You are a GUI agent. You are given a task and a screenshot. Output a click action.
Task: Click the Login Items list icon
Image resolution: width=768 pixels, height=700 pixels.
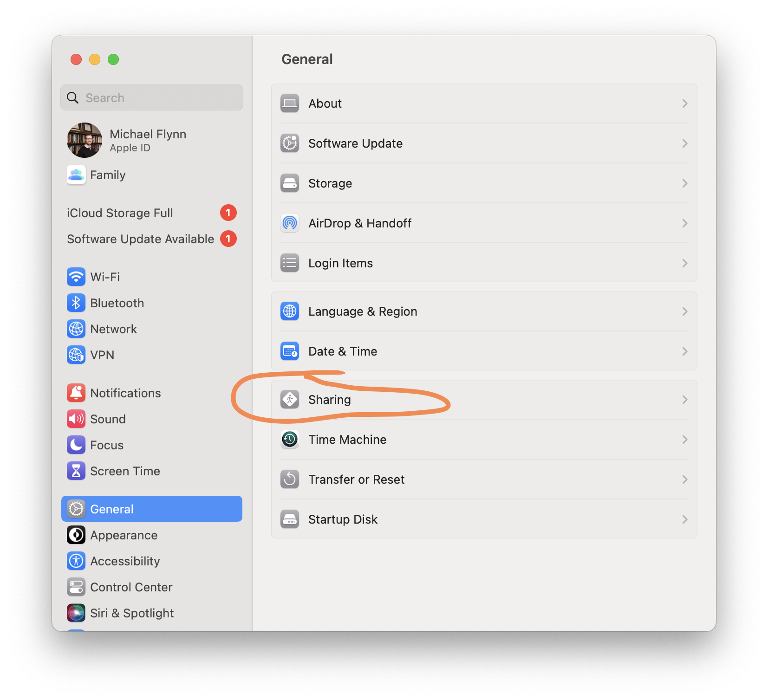pos(290,263)
